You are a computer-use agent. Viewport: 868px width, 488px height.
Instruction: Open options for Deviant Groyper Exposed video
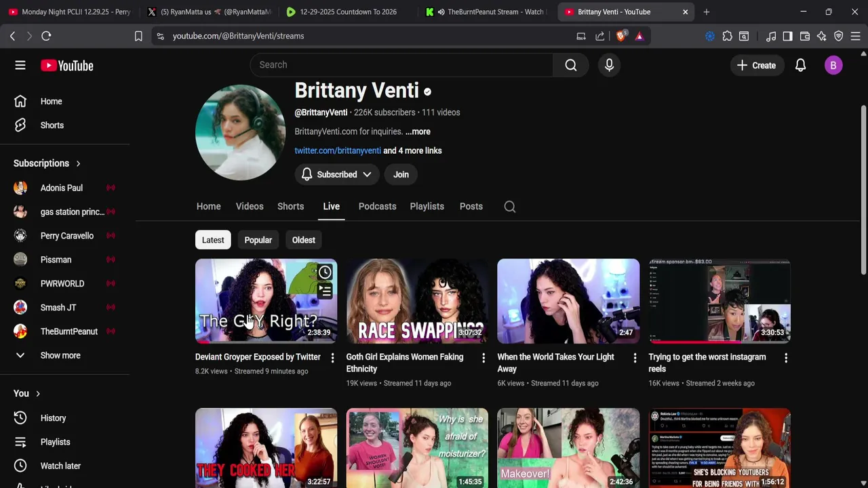click(332, 358)
